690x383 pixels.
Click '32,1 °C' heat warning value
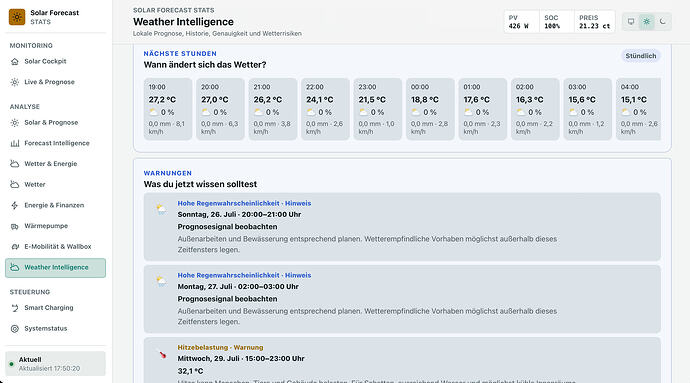(x=191, y=371)
